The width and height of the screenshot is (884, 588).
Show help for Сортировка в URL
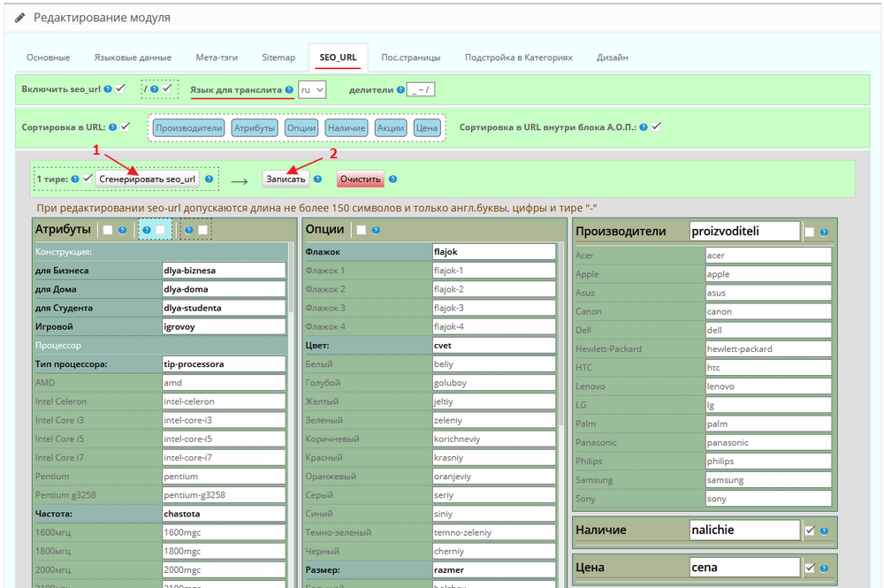tap(113, 127)
